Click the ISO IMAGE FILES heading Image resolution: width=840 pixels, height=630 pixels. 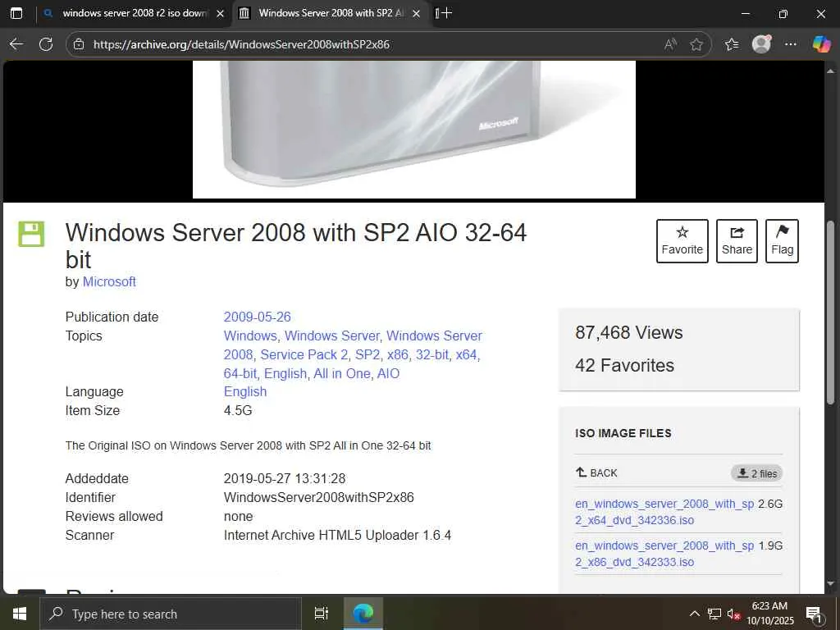click(x=623, y=433)
